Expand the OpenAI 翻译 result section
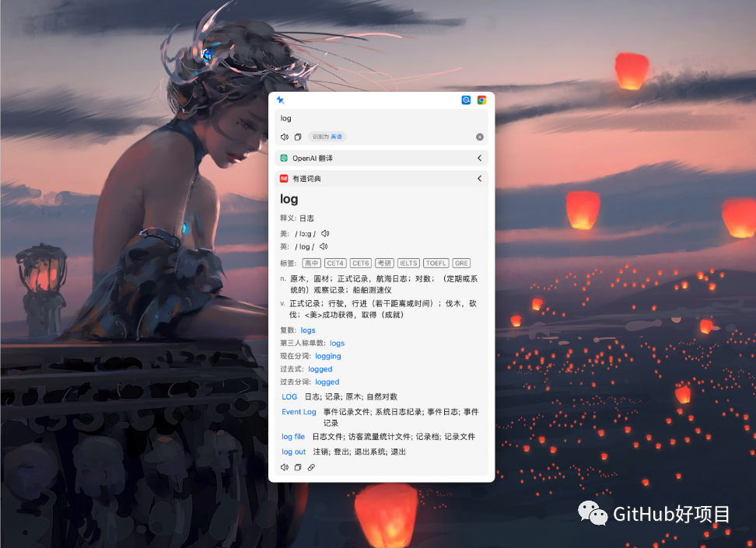The image size is (756, 548). click(479, 158)
